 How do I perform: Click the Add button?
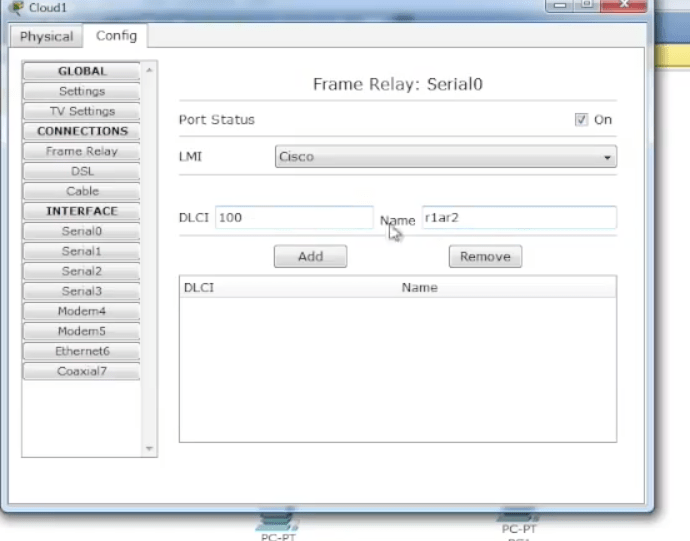(310, 256)
